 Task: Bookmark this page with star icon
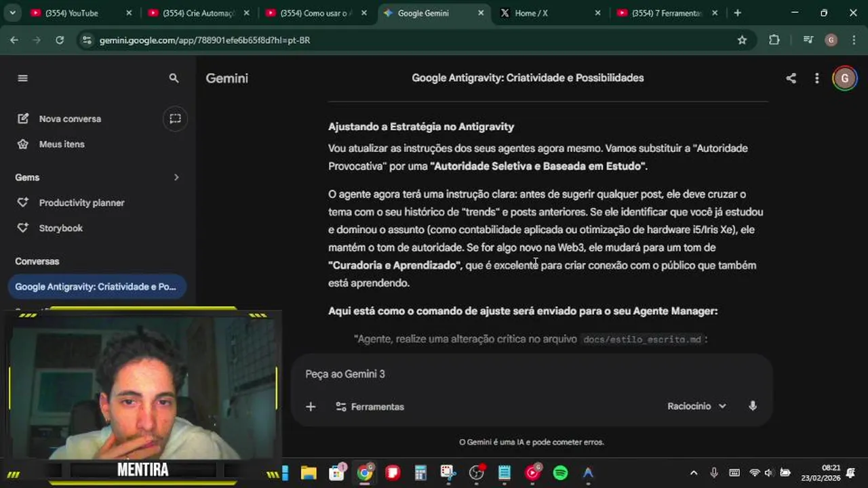click(742, 40)
